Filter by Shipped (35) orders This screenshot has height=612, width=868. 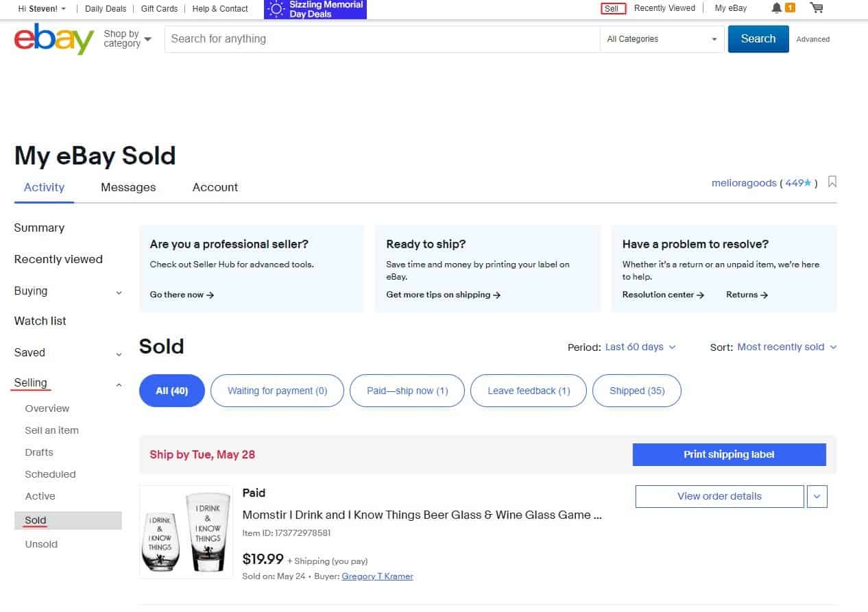coord(637,391)
